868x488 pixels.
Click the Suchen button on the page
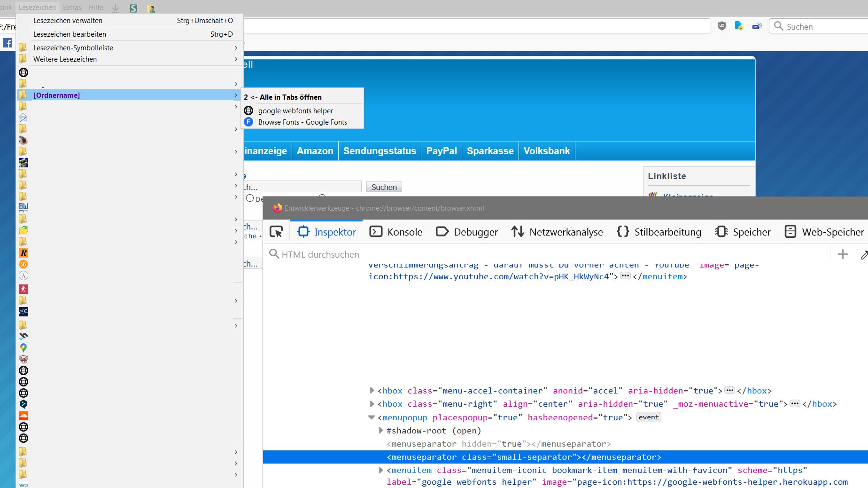tap(384, 187)
